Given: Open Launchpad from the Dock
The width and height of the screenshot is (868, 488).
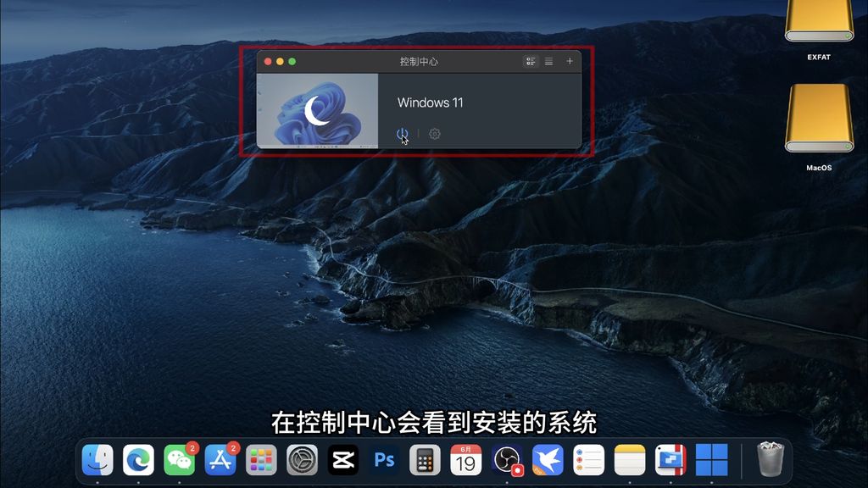Looking at the screenshot, I should pos(261,460).
